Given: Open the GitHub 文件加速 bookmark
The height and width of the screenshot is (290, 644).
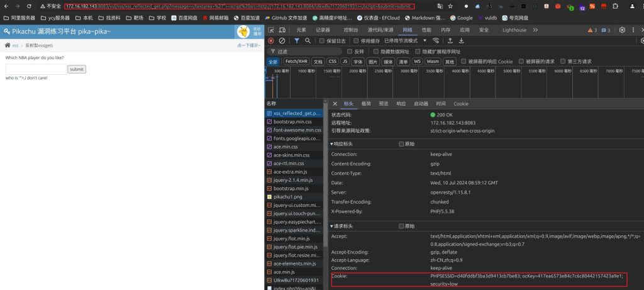Looking at the screenshot, I should [286, 18].
